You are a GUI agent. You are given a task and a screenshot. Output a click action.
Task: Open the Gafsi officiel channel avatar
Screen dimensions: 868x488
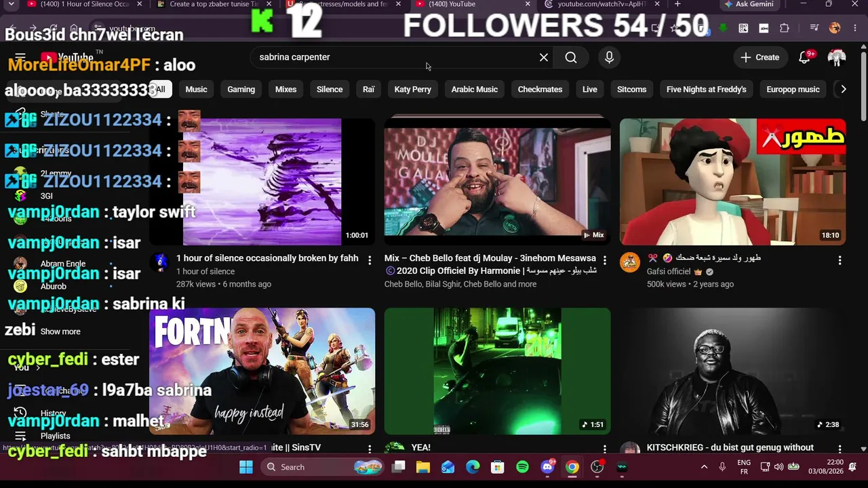630,262
